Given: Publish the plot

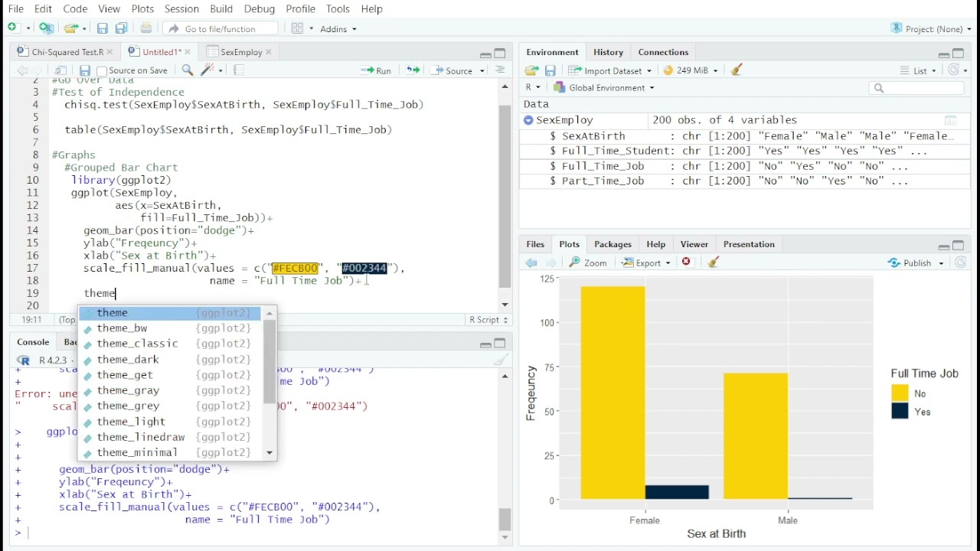Looking at the screenshot, I should coord(910,262).
